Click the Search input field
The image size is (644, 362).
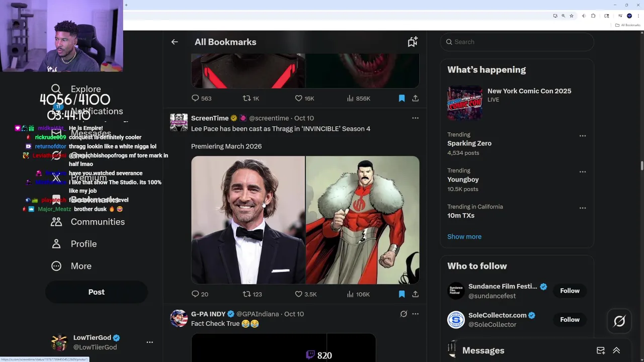click(x=518, y=42)
